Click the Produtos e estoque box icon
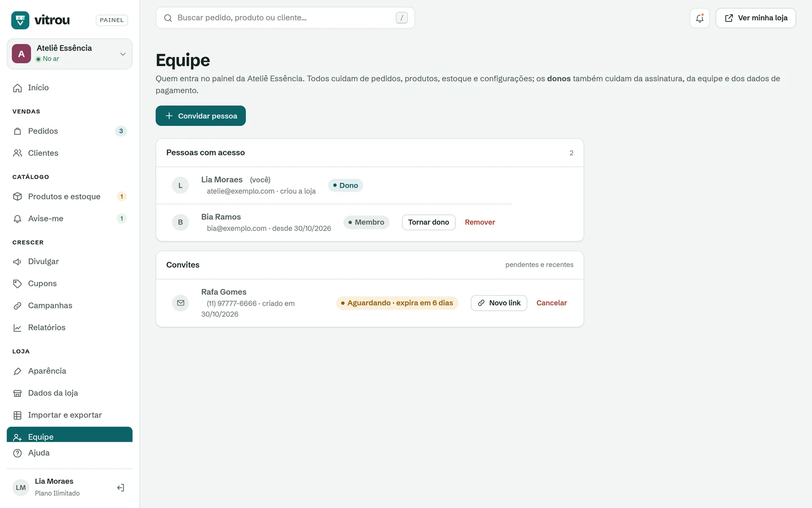812x508 pixels. (x=18, y=196)
